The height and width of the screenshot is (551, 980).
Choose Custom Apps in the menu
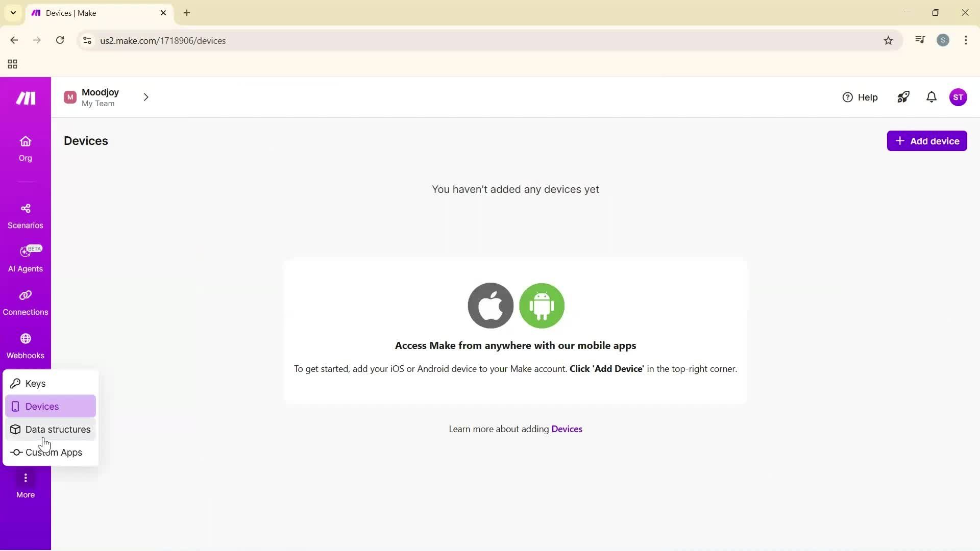[x=53, y=452]
